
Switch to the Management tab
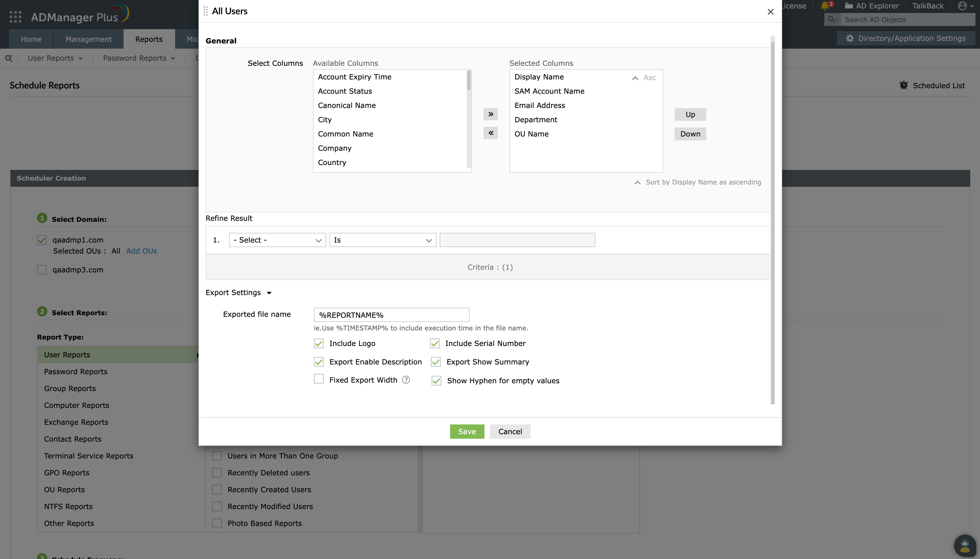click(x=88, y=39)
